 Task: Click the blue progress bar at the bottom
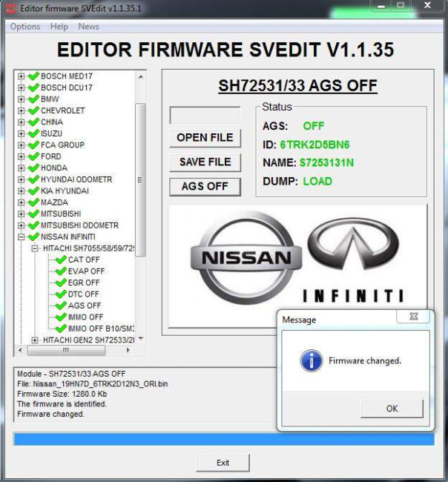[224, 439]
